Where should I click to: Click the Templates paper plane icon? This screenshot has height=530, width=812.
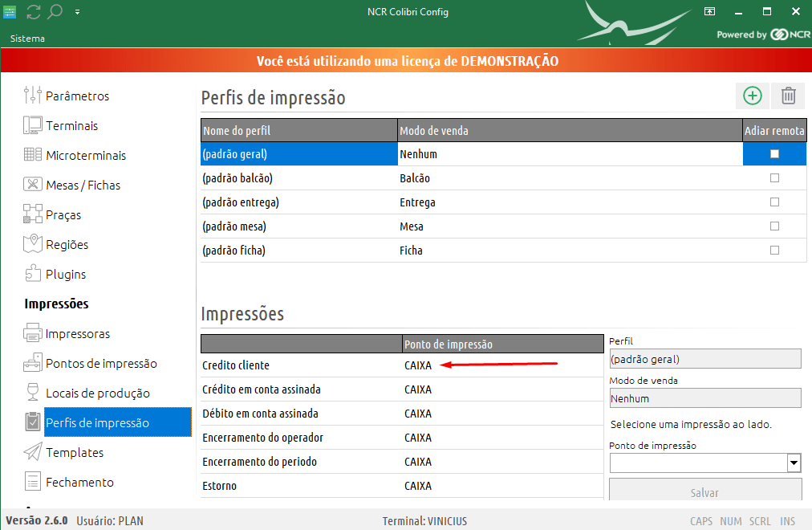coord(32,452)
